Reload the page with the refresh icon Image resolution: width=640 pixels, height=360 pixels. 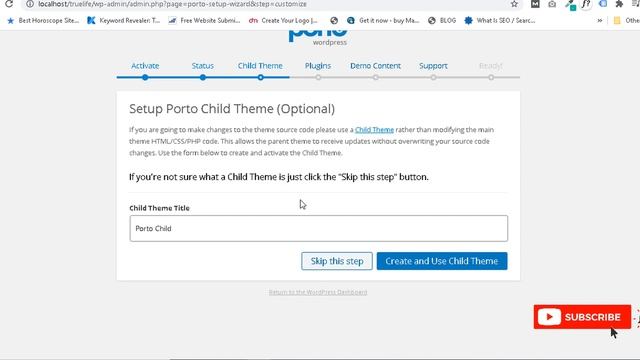(x=9, y=4)
